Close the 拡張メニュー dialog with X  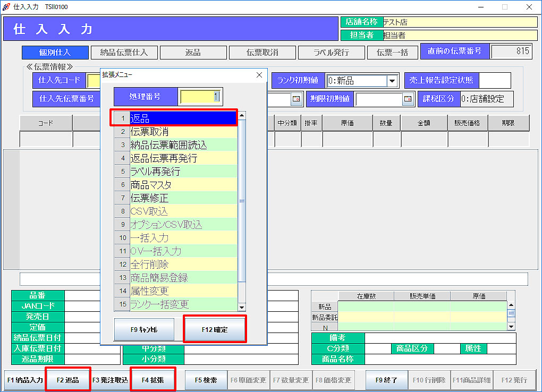coord(259,75)
